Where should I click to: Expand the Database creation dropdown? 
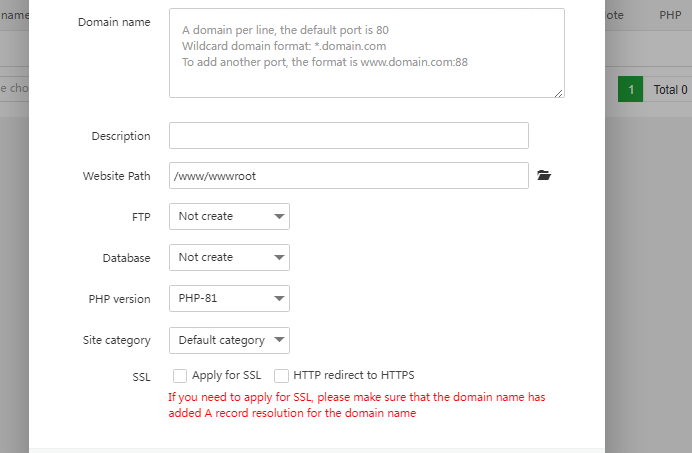point(229,257)
